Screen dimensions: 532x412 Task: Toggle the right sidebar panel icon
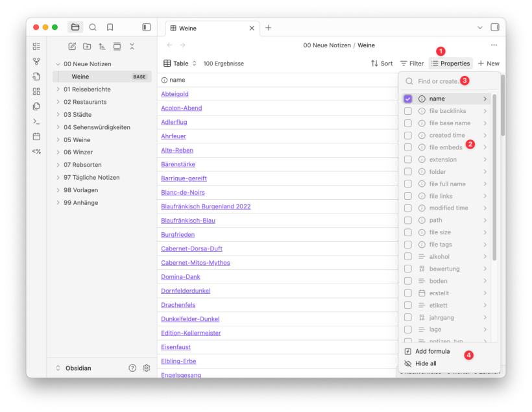tap(494, 27)
